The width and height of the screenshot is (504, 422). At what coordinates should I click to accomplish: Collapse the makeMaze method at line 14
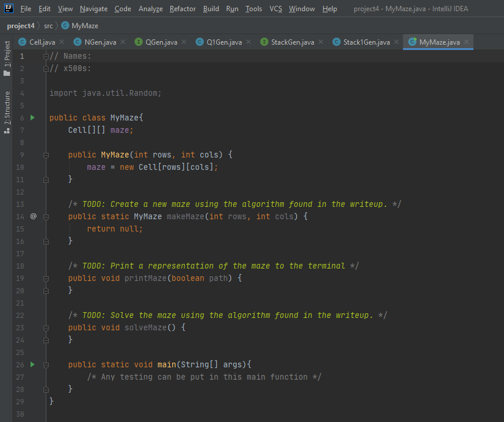coord(46,217)
